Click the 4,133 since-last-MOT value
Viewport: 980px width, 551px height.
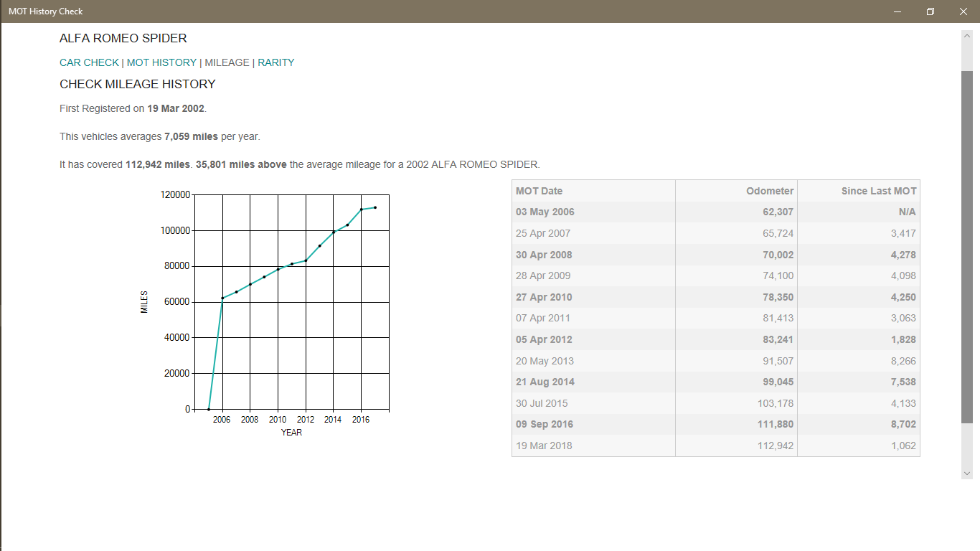point(903,403)
